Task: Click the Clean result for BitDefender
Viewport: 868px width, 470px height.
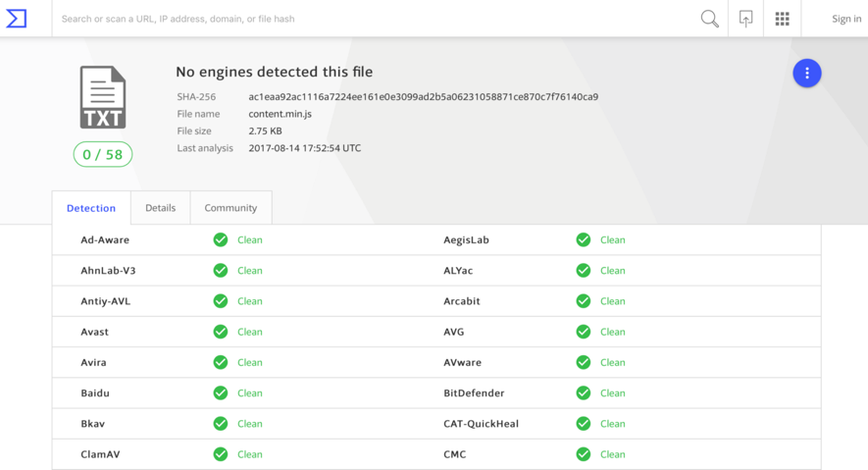Action: tap(612, 393)
